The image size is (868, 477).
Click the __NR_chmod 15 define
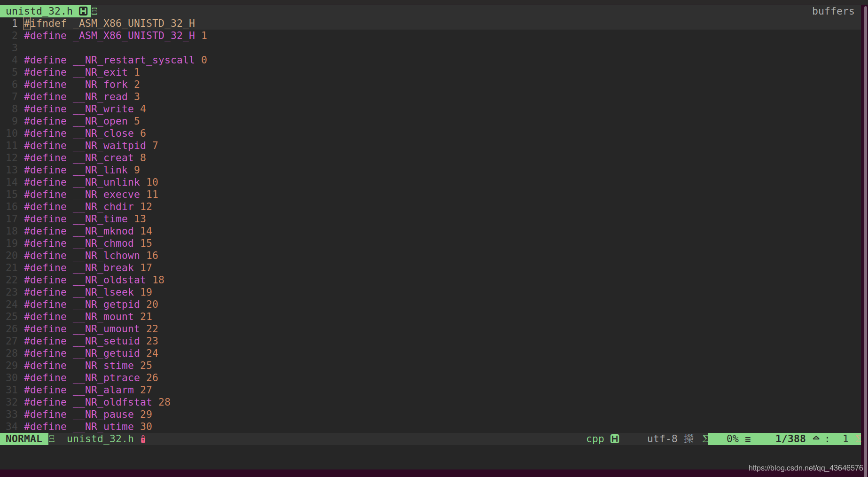(88, 243)
